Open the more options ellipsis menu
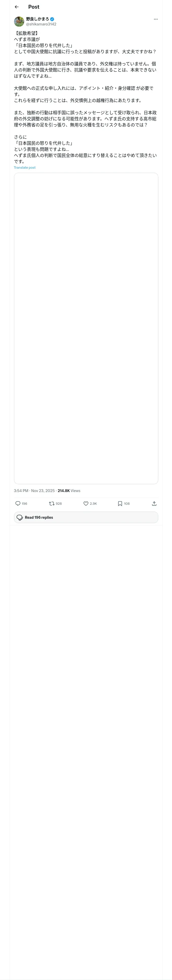172x980 pixels. coord(156,19)
